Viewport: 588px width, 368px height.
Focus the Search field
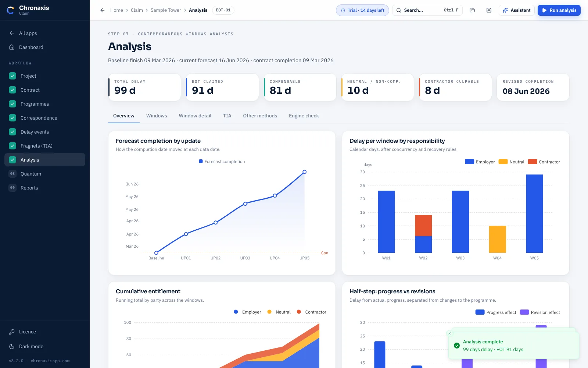point(427,10)
